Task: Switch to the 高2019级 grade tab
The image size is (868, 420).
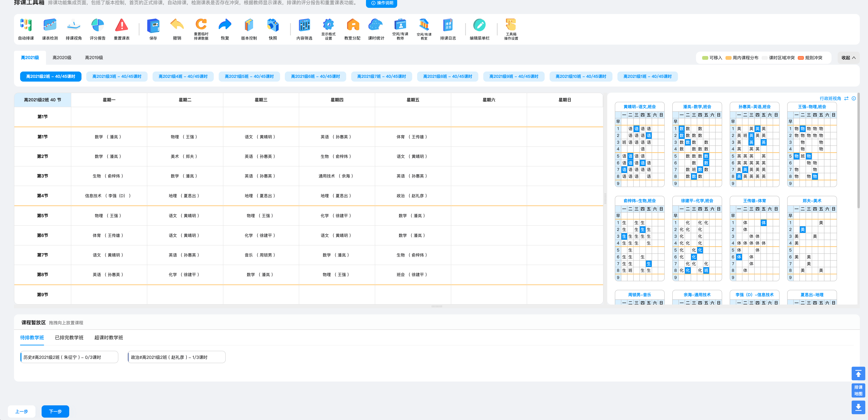Action: pos(94,58)
